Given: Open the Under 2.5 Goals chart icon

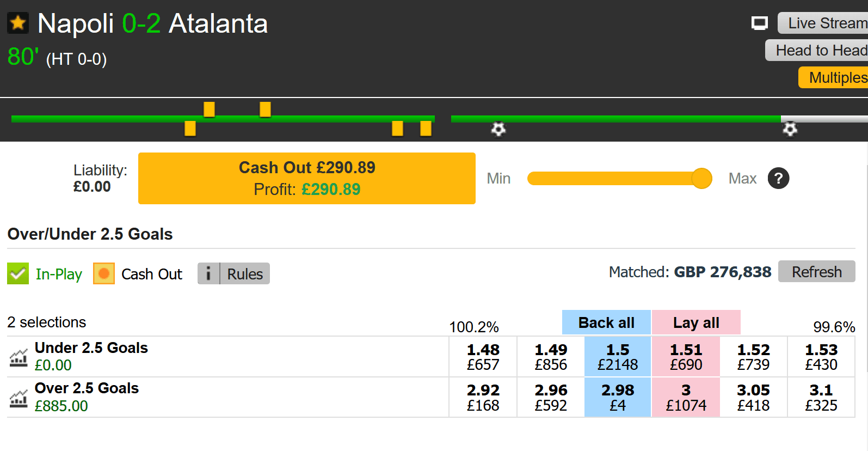Looking at the screenshot, I should coord(19,358).
